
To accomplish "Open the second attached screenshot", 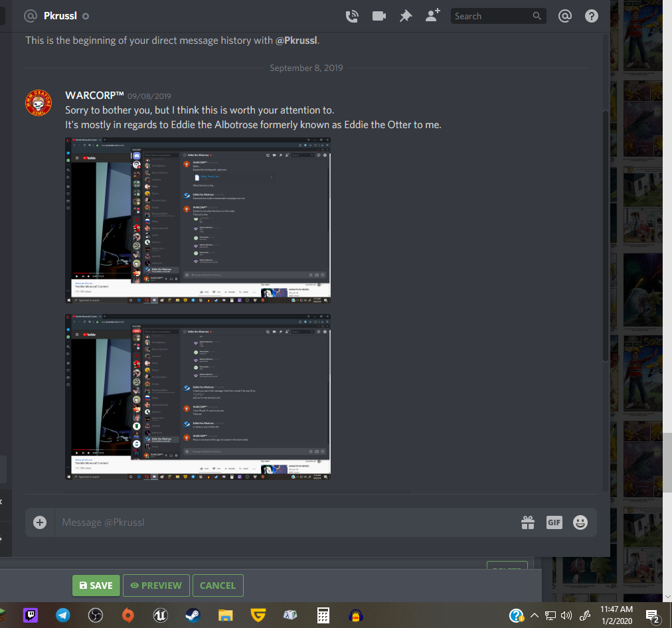I will [x=198, y=397].
